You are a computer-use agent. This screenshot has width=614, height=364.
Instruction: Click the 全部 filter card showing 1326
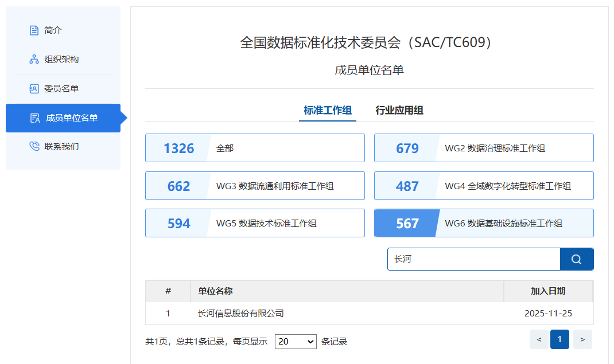[x=255, y=148]
